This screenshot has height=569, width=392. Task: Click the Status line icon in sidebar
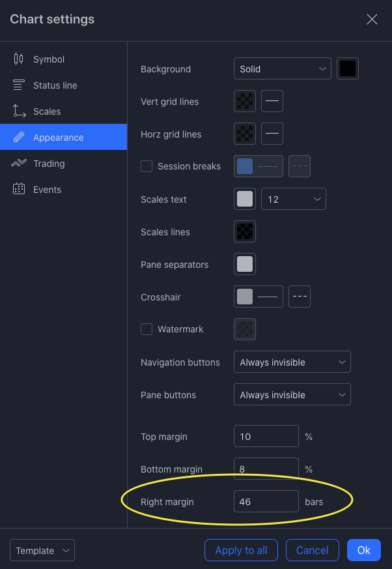(x=18, y=85)
